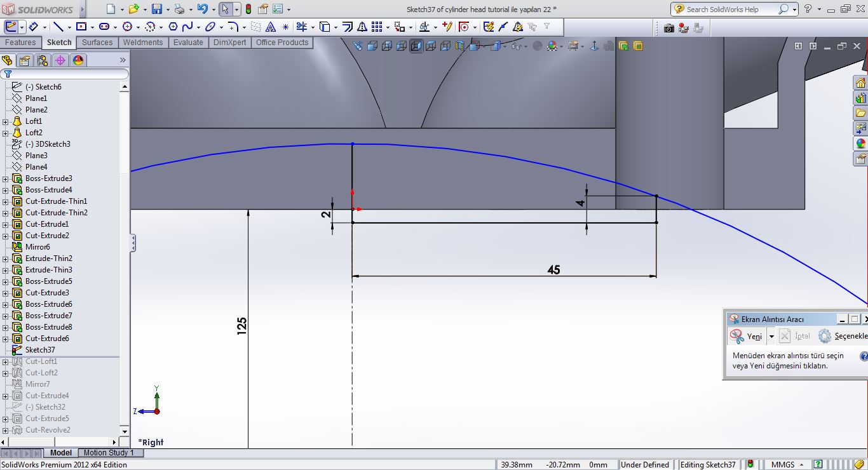Expand the Loft1 feature tree node
This screenshot has width=868, height=470.
pos(6,121)
